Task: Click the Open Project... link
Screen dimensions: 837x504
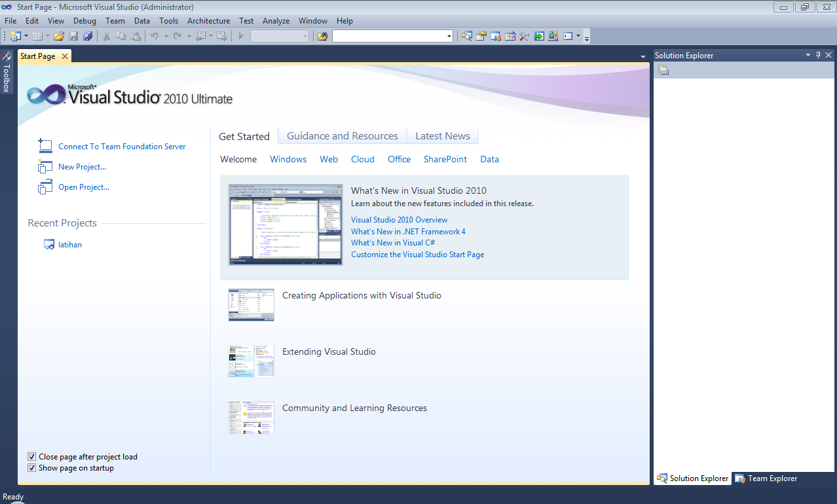Action: [x=84, y=187]
